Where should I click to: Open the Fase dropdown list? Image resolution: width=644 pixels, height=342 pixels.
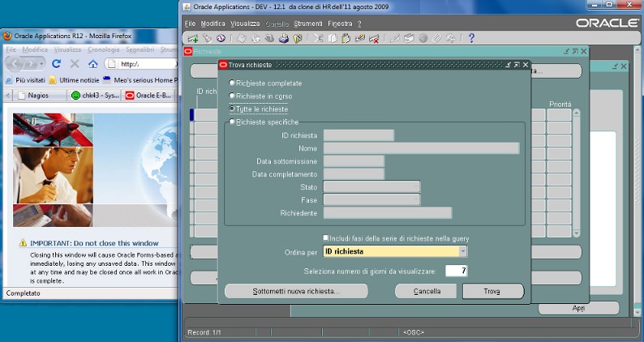(371, 200)
